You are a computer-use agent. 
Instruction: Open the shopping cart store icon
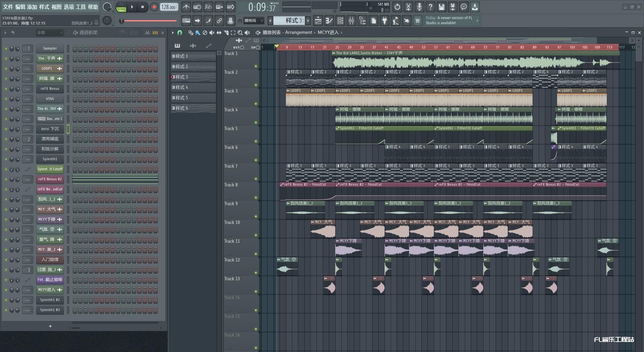(x=417, y=21)
